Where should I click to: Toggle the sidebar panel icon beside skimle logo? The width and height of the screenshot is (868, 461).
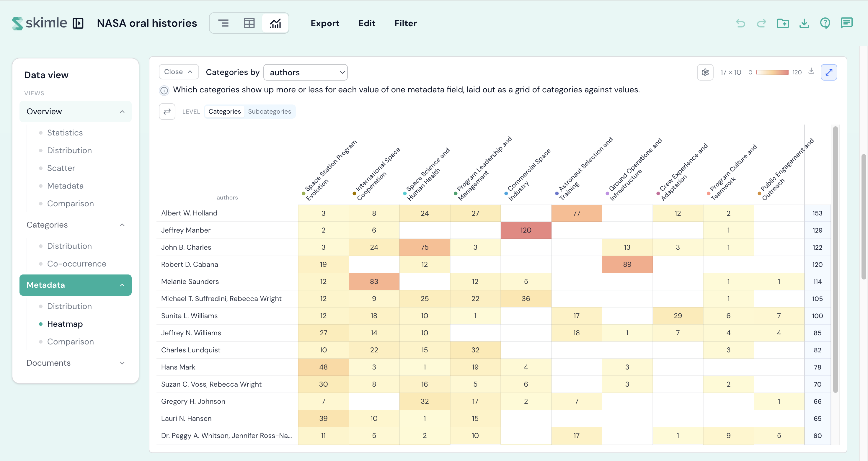(78, 23)
